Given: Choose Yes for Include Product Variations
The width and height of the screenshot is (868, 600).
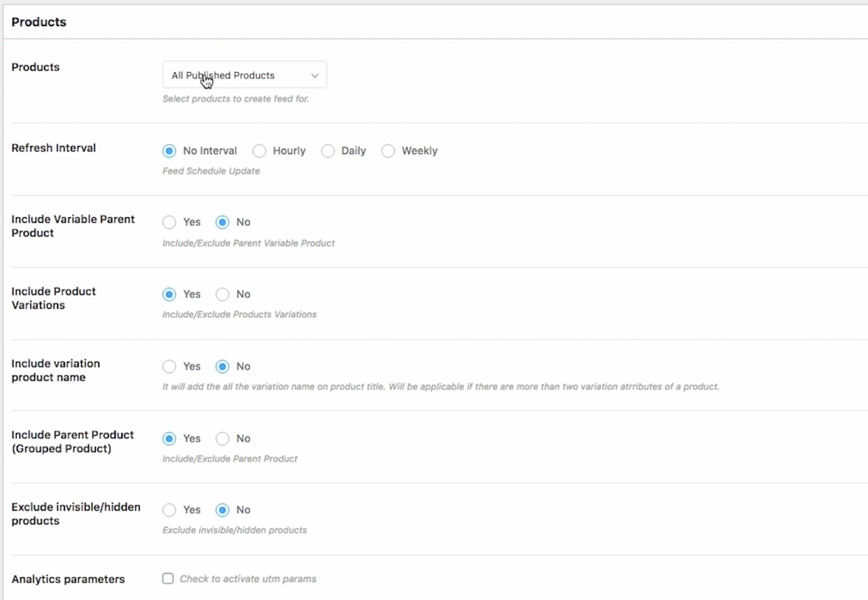Looking at the screenshot, I should [170, 295].
